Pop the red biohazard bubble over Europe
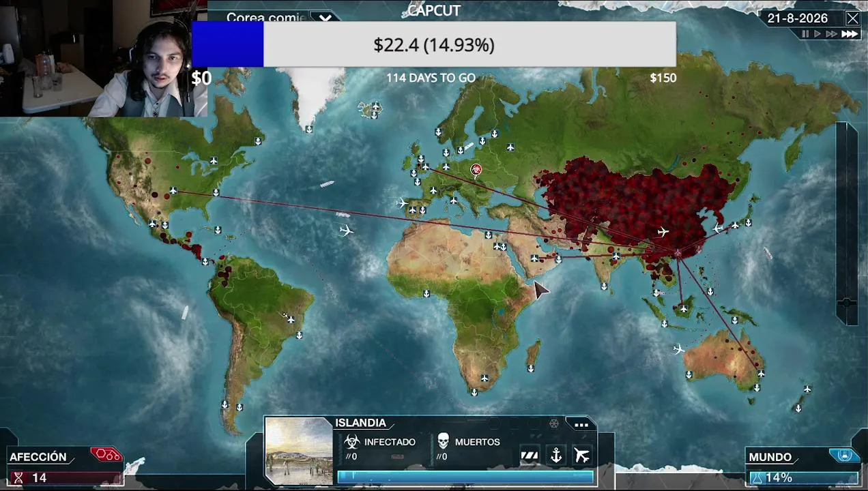 click(476, 169)
